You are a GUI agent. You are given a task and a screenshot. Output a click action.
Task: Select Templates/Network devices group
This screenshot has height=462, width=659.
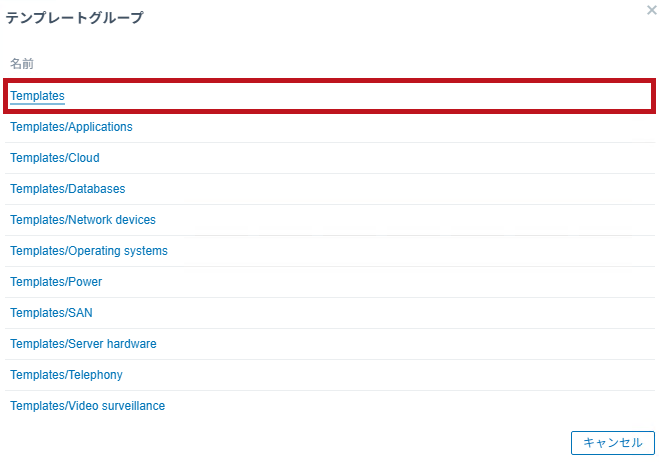(83, 220)
